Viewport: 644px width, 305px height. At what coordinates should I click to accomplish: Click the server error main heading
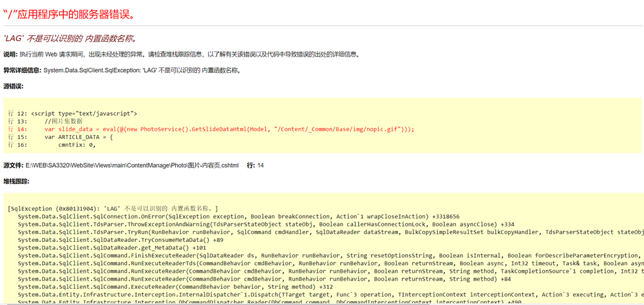pyautogui.click(x=70, y=14)
